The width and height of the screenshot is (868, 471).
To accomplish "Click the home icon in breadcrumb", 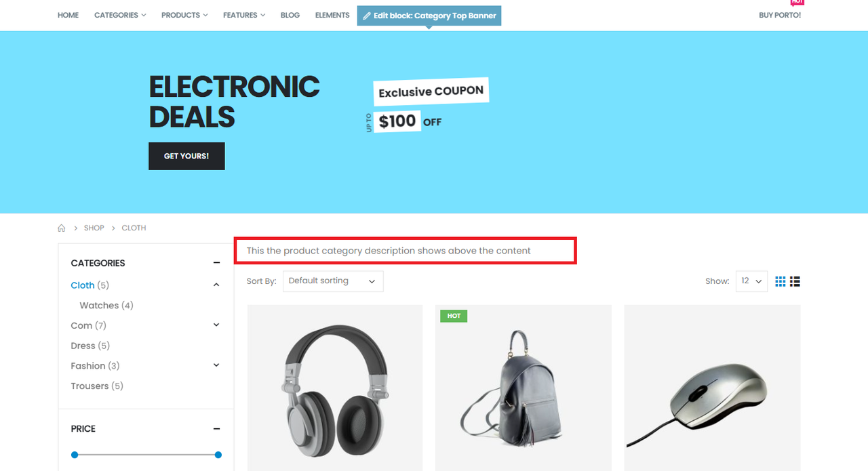I will 62,228.
